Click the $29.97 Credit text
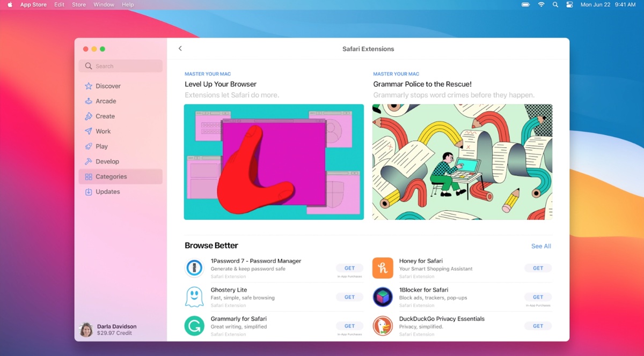This screenshot has height=356, width=644. pos(113,333)
